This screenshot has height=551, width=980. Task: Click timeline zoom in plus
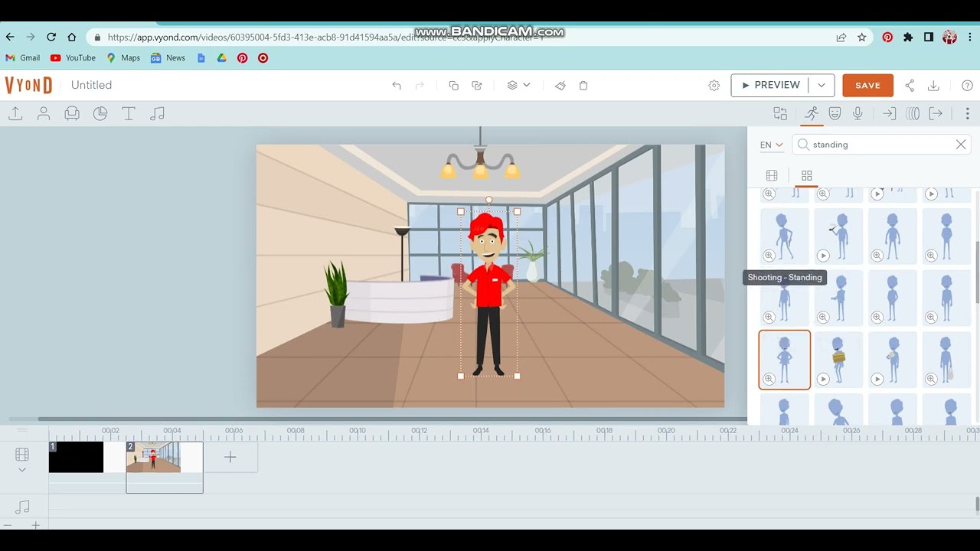point(35,525)
